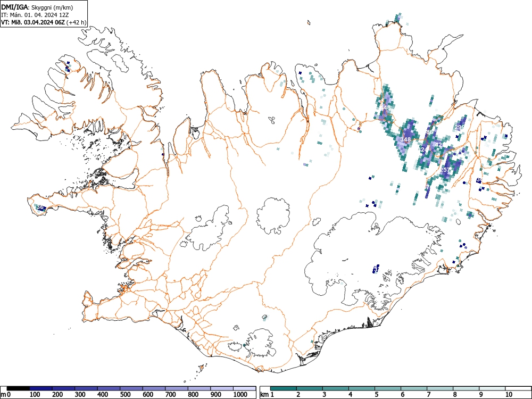Viewport: 532px width, 399px height.
Task: Click the 'km 1' label on kilometre scale
Action: 267,395
